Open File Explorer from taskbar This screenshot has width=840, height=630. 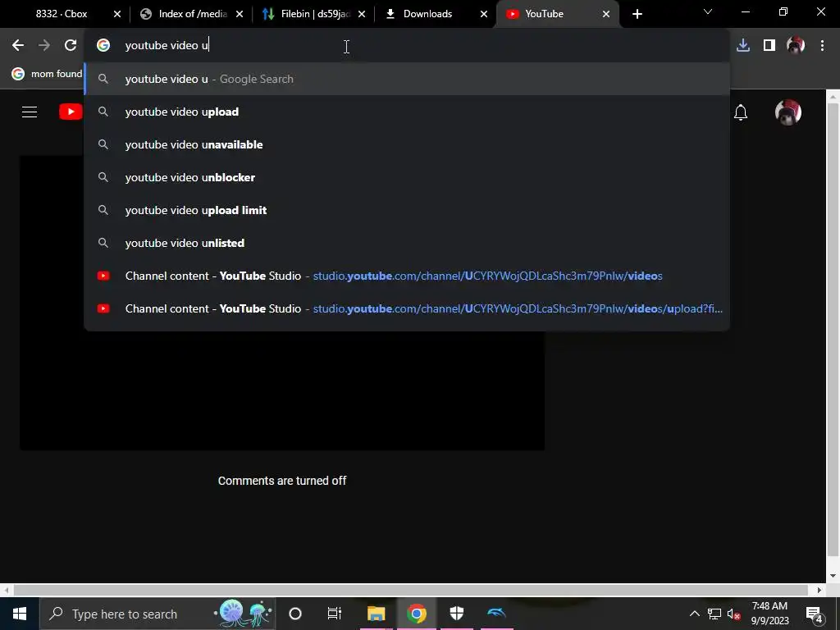tap(376, 614)
